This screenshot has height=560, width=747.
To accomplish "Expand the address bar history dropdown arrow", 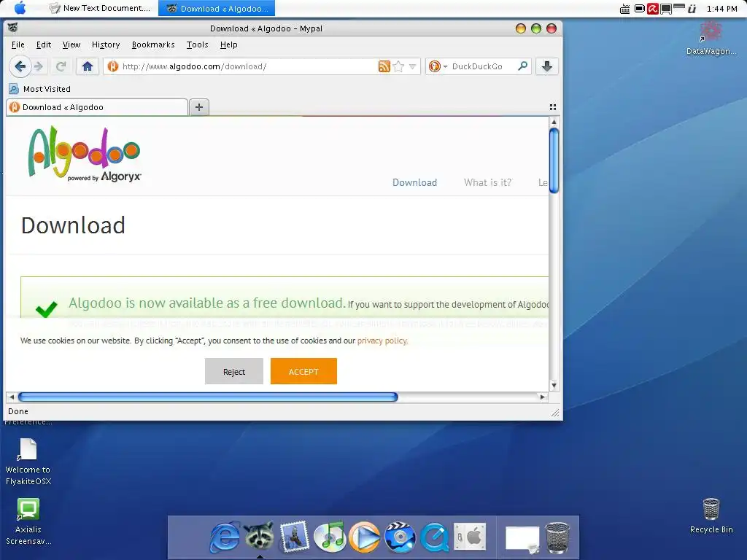I will coord(413,66).
